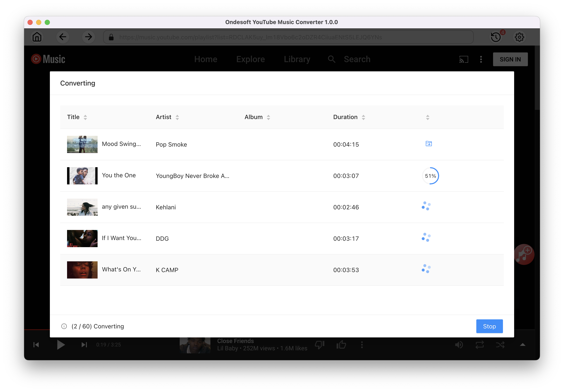The height and width of the screenshot is (392, 564).
Task: Select the Home tab on YouTube Music
Action: tap(205, 59)
